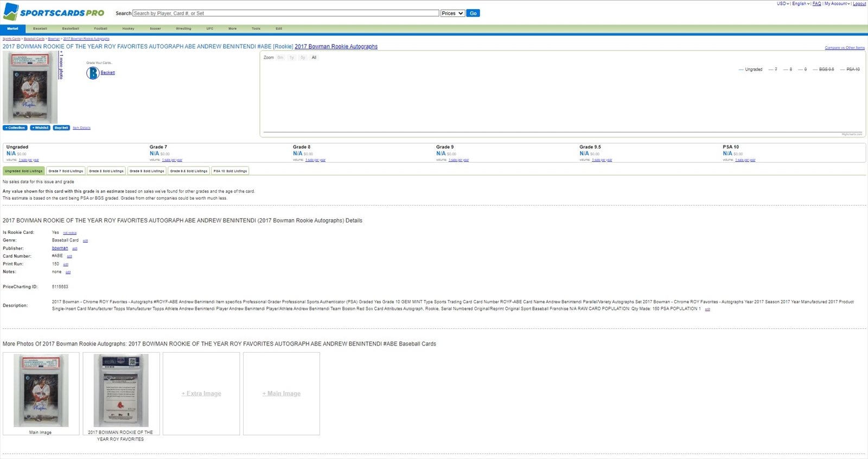Click the + Extra Image placeholder
868x459 pixels.
coord(201,394)
